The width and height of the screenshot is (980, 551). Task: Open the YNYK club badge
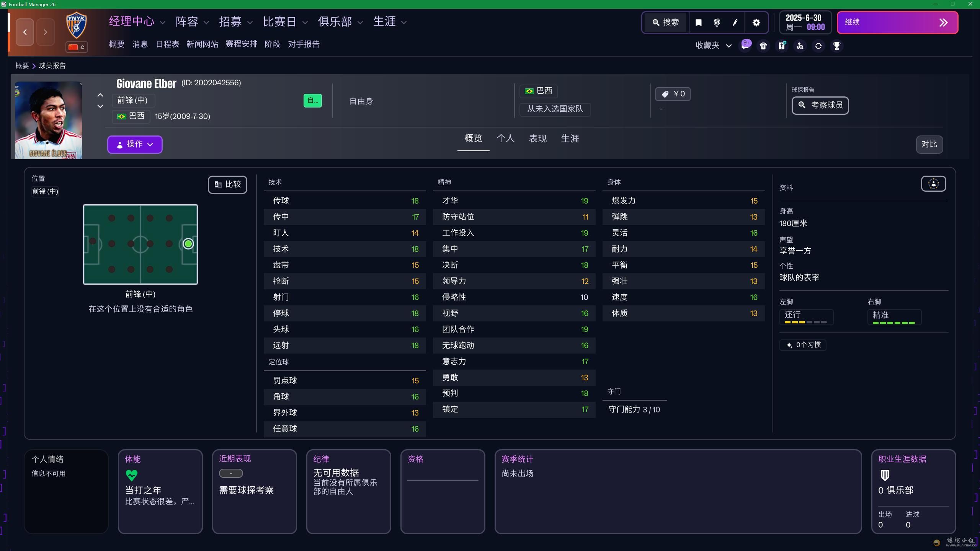tap(77, 25)
